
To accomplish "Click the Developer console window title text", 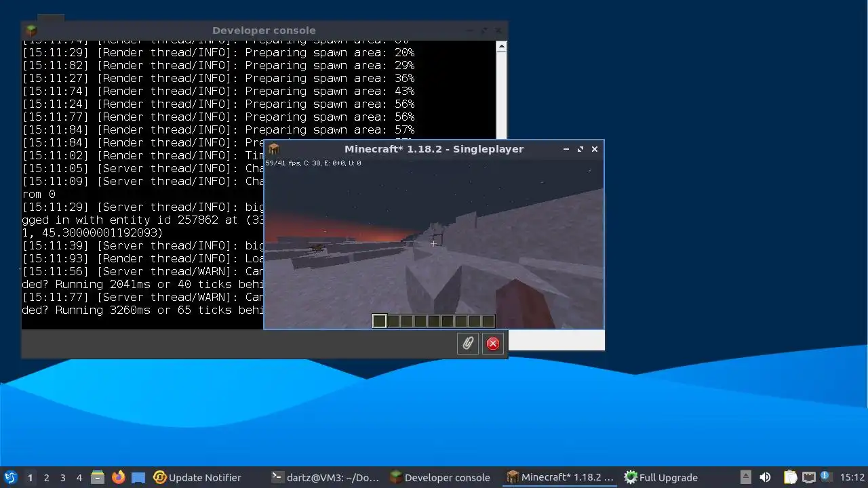I will pyautogui.click(x=264, y=30).
